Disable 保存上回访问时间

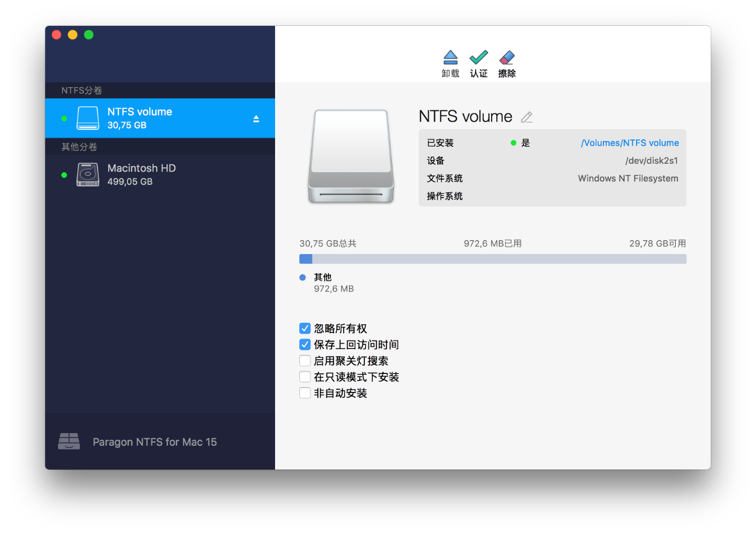(305, 344)
